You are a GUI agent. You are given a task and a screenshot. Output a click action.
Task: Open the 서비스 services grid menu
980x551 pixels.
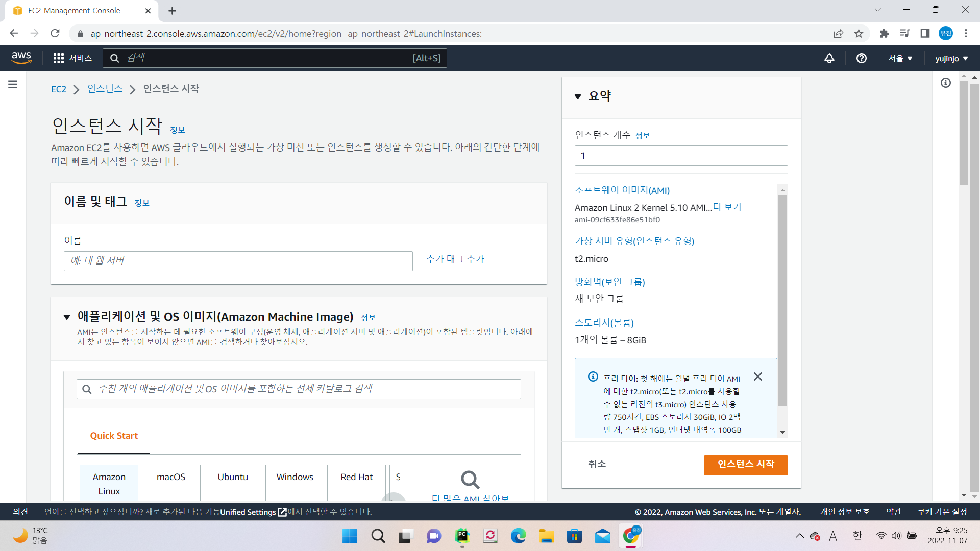pyautogui.click(x=72, y=58)
